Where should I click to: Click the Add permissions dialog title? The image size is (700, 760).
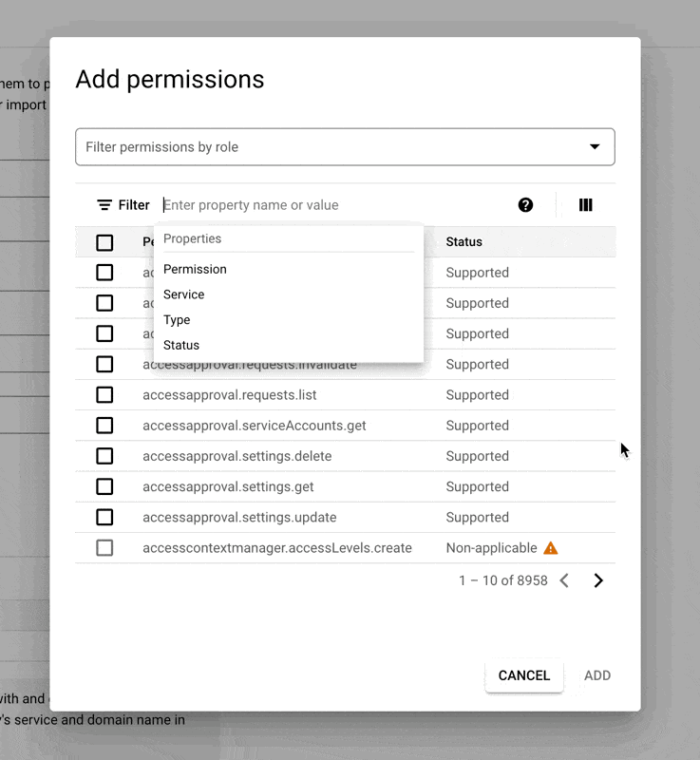pos(170,80)
